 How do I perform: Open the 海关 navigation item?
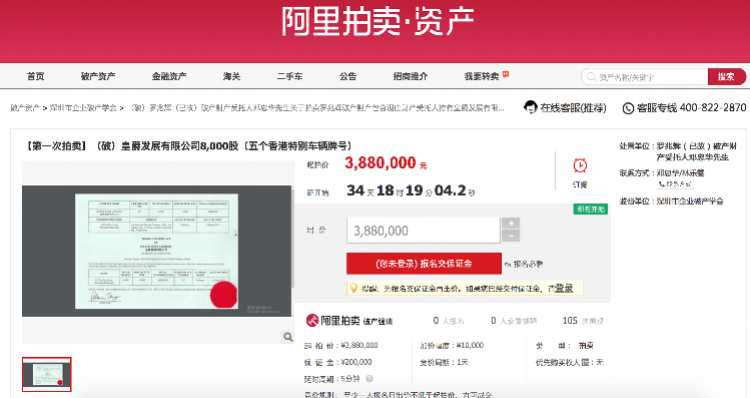pos(232,76)
